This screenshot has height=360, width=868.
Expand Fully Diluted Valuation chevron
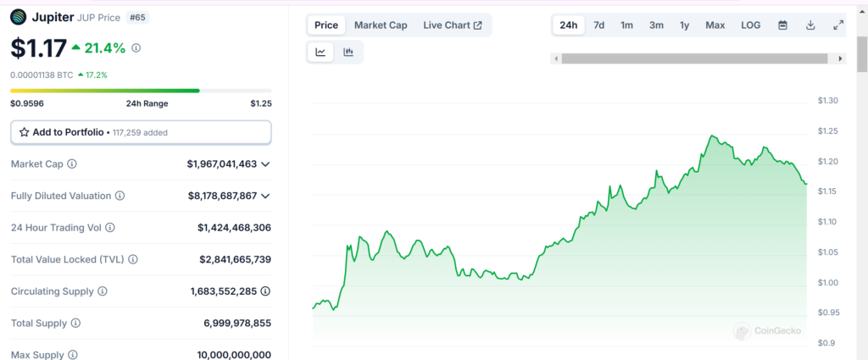point(265,196)
